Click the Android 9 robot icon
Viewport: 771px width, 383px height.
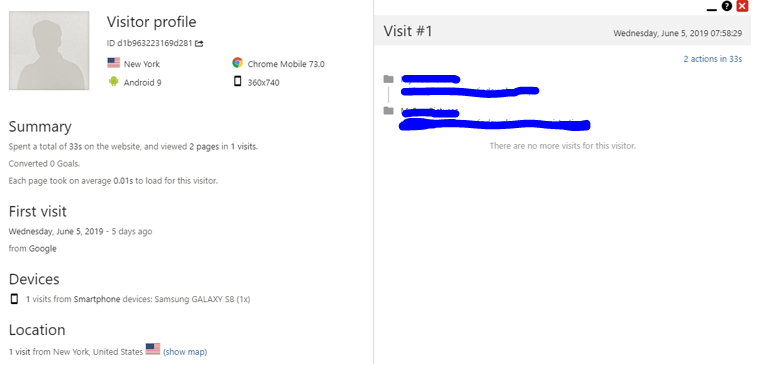(114, 82)
